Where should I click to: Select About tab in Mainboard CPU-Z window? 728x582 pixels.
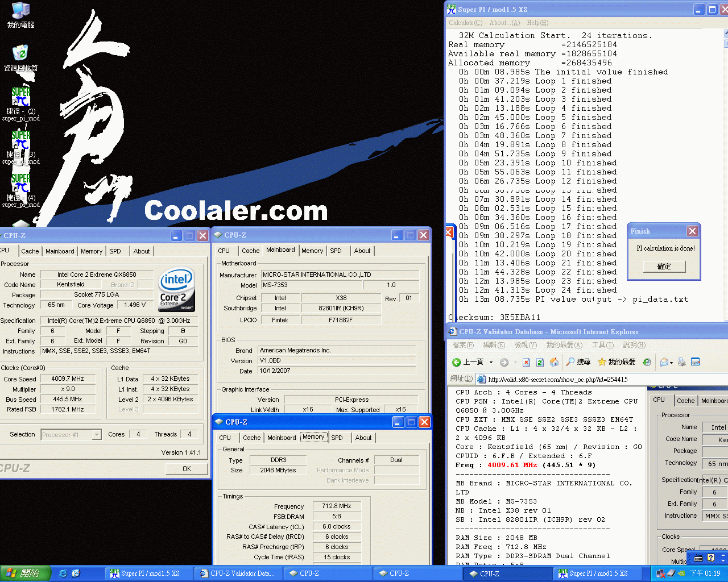pos(362,251)
